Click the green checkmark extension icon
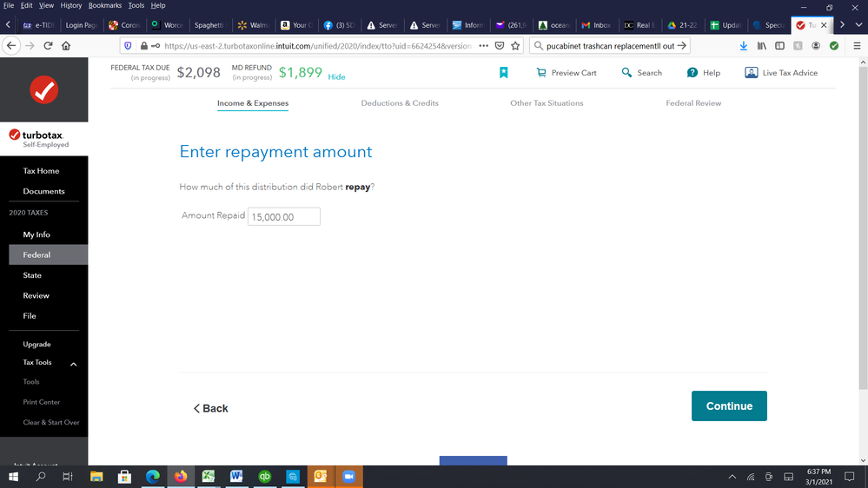 833,46
